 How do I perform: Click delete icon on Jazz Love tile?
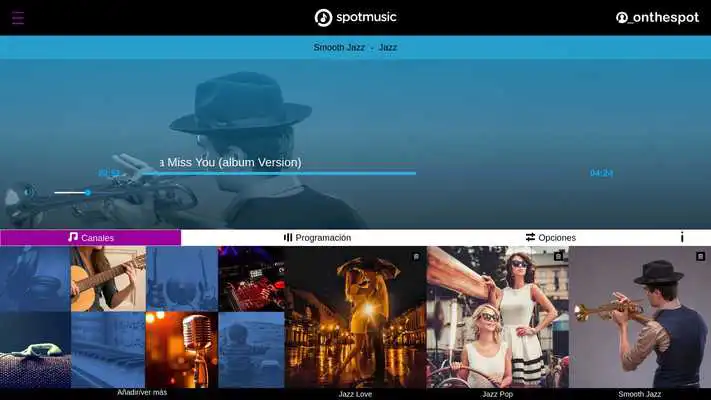416,257
